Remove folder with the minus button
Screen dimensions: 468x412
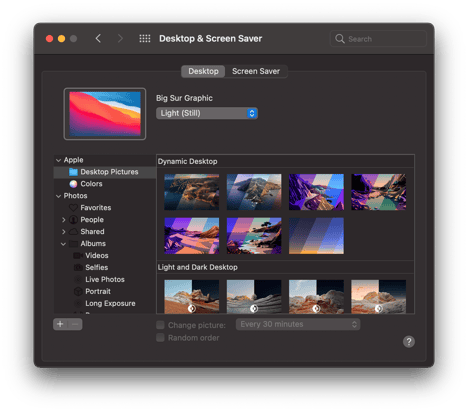(75, 324)
